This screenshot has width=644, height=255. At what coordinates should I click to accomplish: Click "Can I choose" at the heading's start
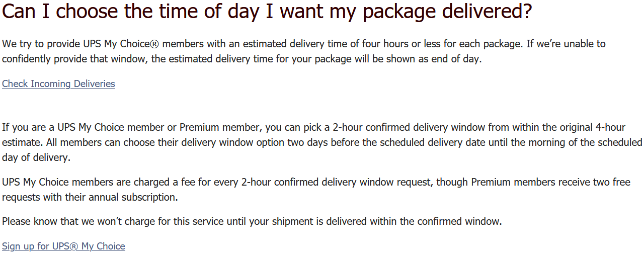[60, 11]
